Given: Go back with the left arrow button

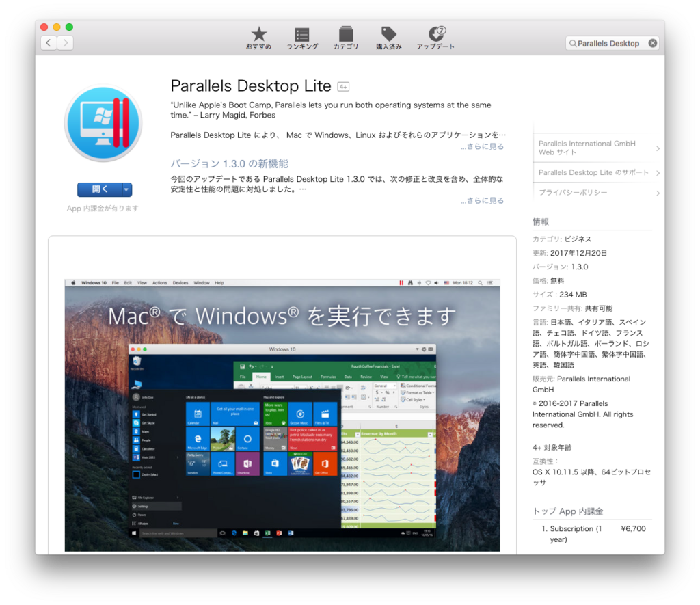Looking at the screenshot, I should (x=49, y=43).
